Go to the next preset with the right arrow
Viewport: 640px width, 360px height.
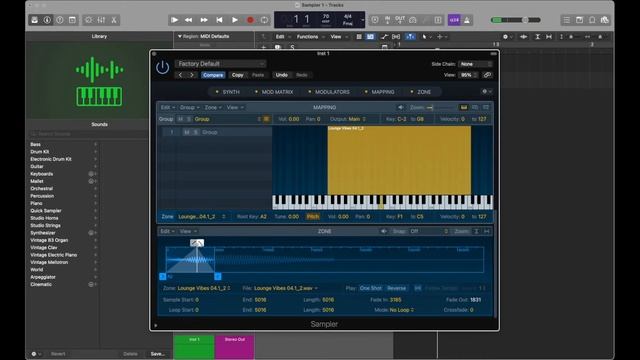tap(192, 75)
